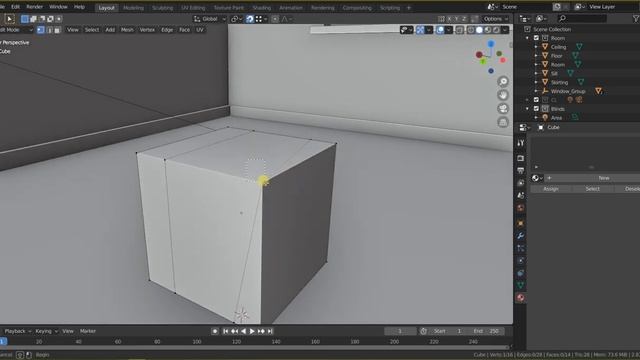Open the Edit Mode dropdown
Screen dimensions: 640x360
click(16, 30)
